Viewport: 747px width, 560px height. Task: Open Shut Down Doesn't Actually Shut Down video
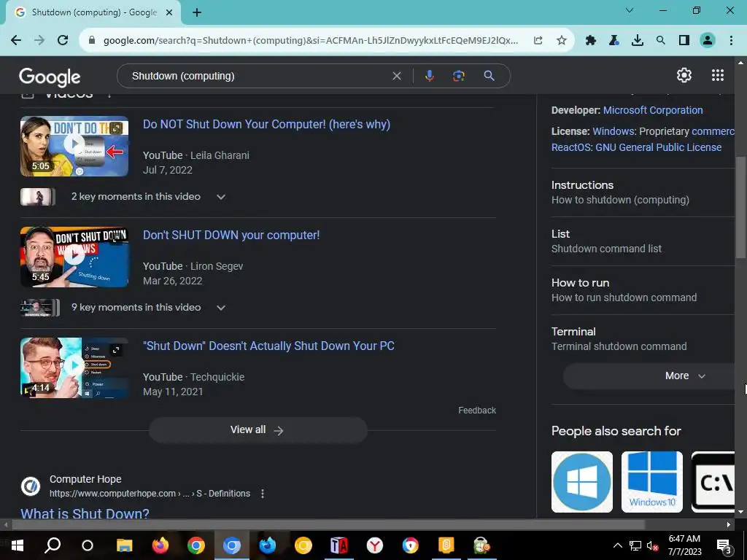pos(268,346)
